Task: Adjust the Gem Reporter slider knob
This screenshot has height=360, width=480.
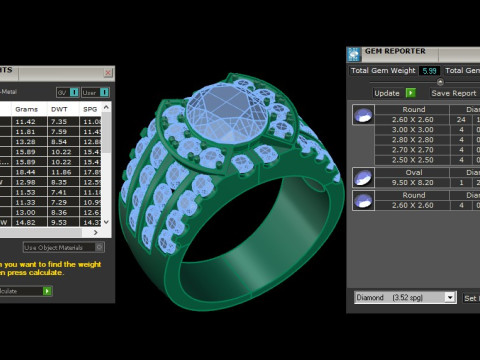Action: [440, 82]
